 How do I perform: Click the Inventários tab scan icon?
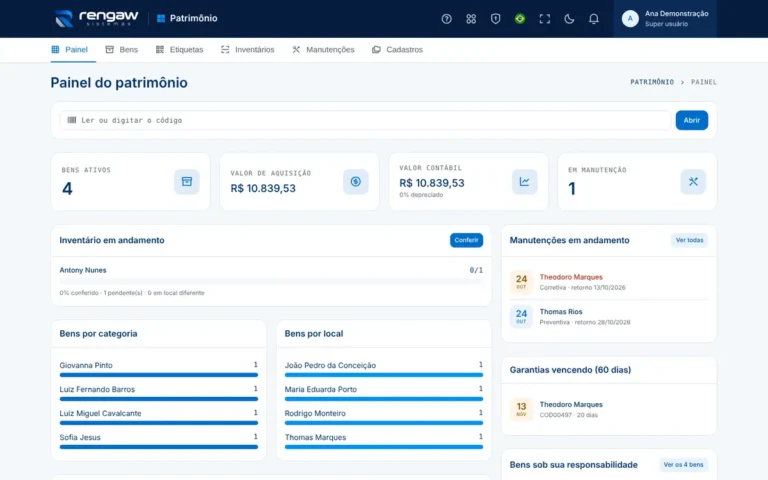[225, 49]
